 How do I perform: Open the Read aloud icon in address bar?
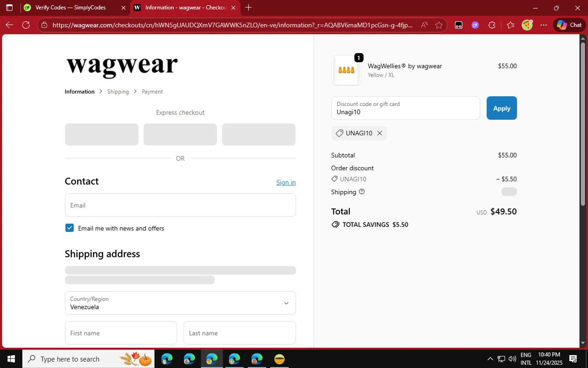pyautogui.click(x=424, y=25)
